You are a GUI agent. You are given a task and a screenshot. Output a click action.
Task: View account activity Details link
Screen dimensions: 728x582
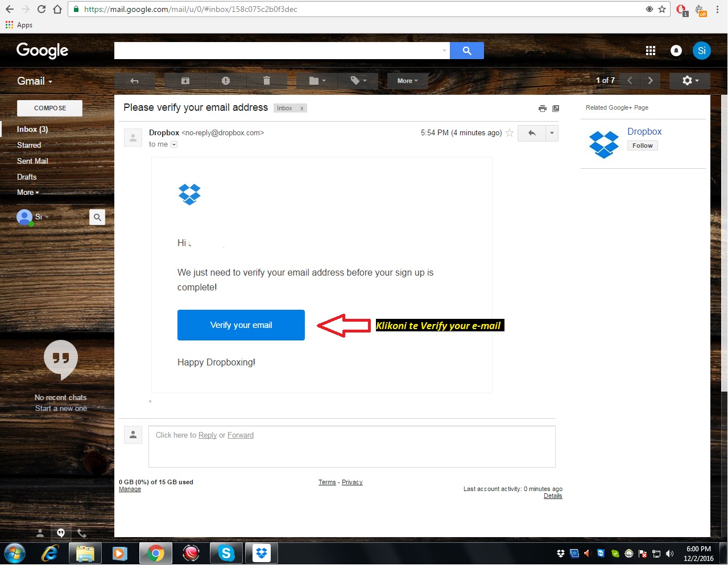[x=553, y=496]
